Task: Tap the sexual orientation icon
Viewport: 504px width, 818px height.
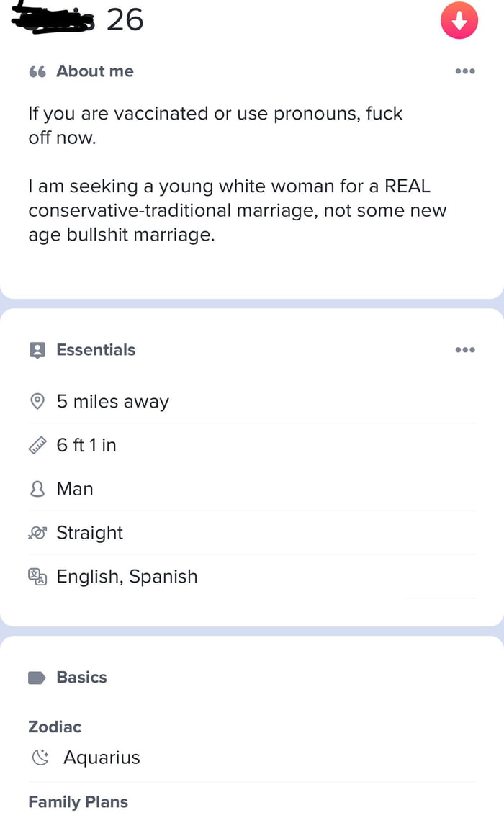Action: tap(37, 533)
